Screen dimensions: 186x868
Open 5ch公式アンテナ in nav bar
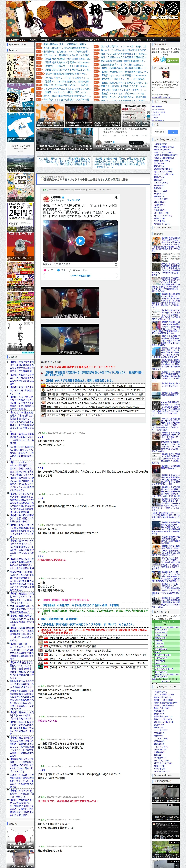(x=17, y=40)
